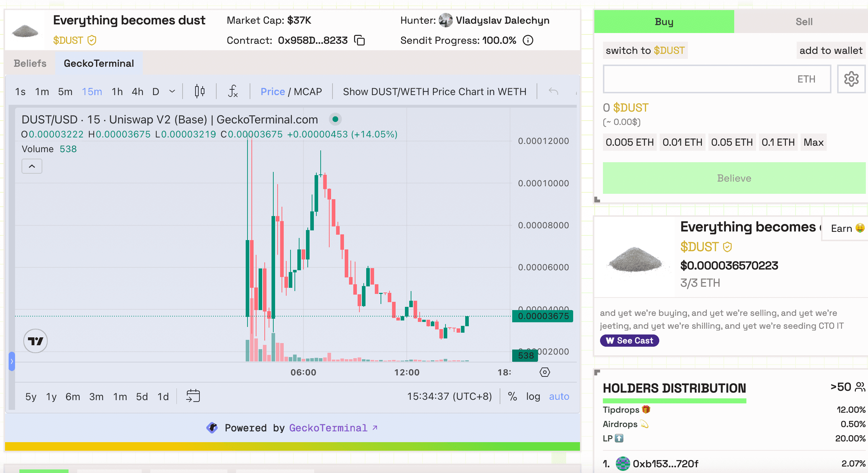Screen dimensions: 868x473
Task: Click the $DUST verified shield icon in header
Action: [x=92, y=40]
